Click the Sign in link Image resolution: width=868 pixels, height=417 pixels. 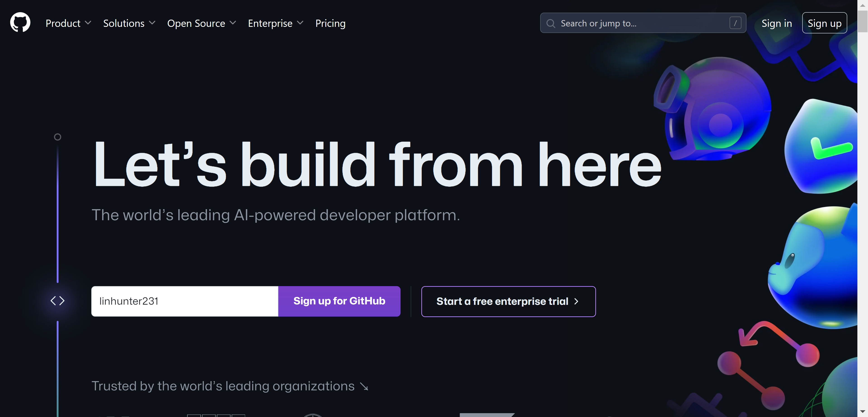click(776, 23)
